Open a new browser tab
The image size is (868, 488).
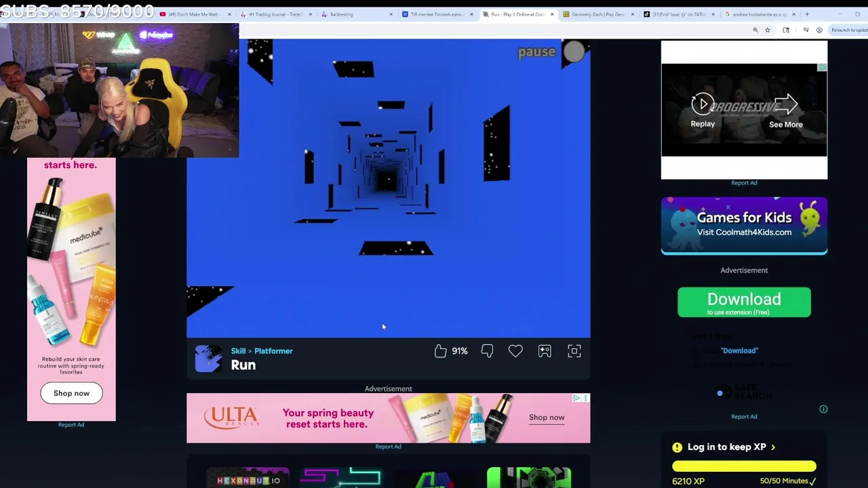pyautogui.click(x=806, y=14)
